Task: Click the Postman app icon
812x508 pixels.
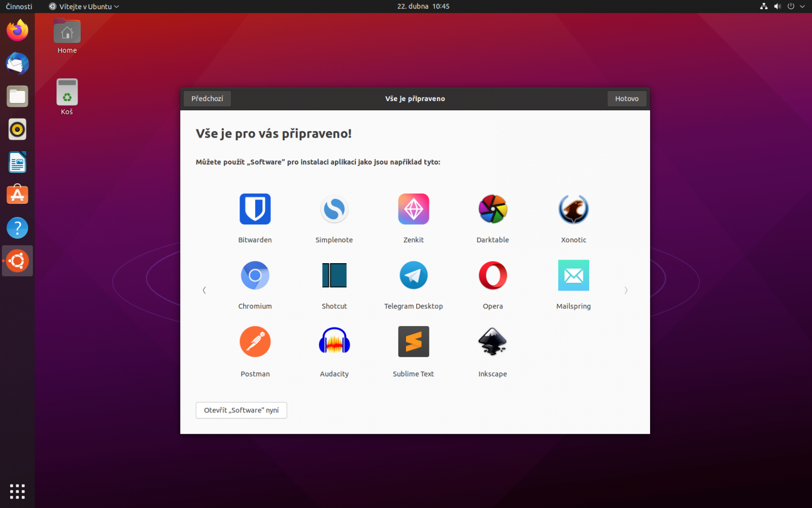Action: [255, 341]
